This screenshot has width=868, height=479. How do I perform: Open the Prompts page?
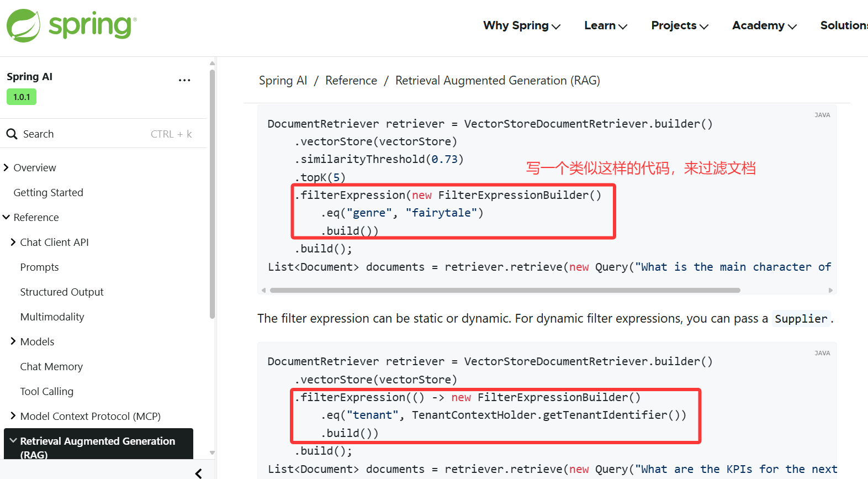[39, 267]
